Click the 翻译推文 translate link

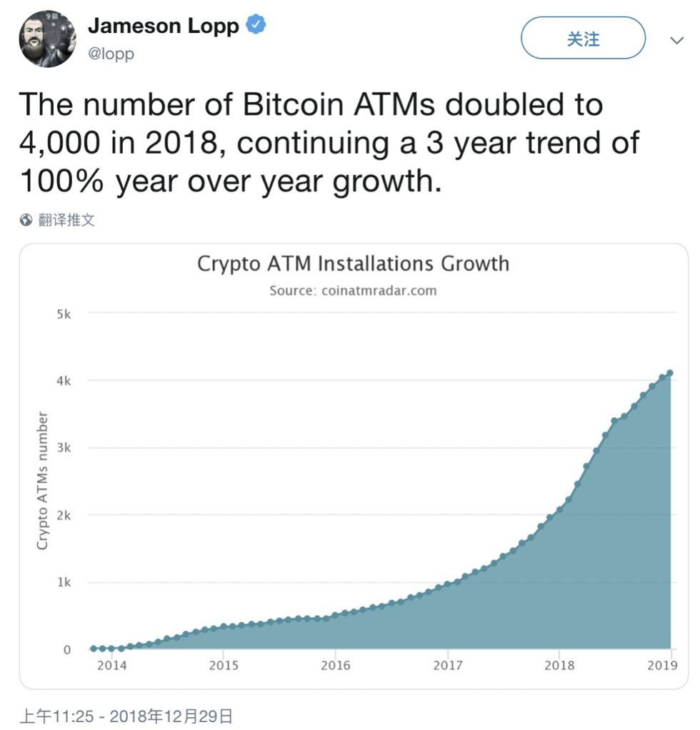click(x=66, y=220)
